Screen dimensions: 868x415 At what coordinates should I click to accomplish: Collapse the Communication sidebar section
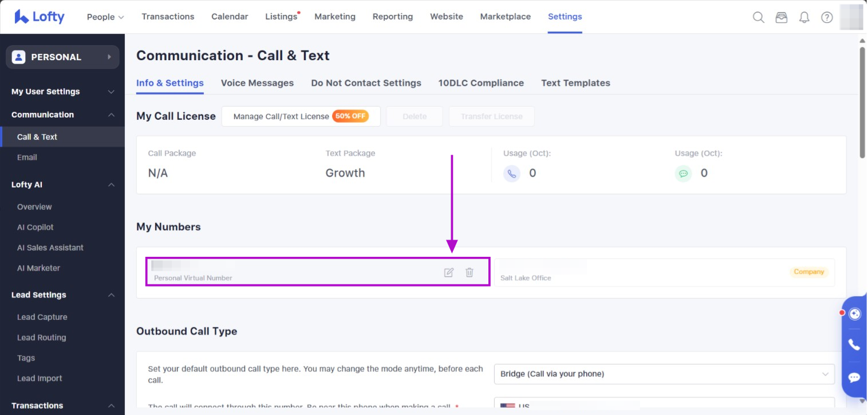tap(111, 115)
